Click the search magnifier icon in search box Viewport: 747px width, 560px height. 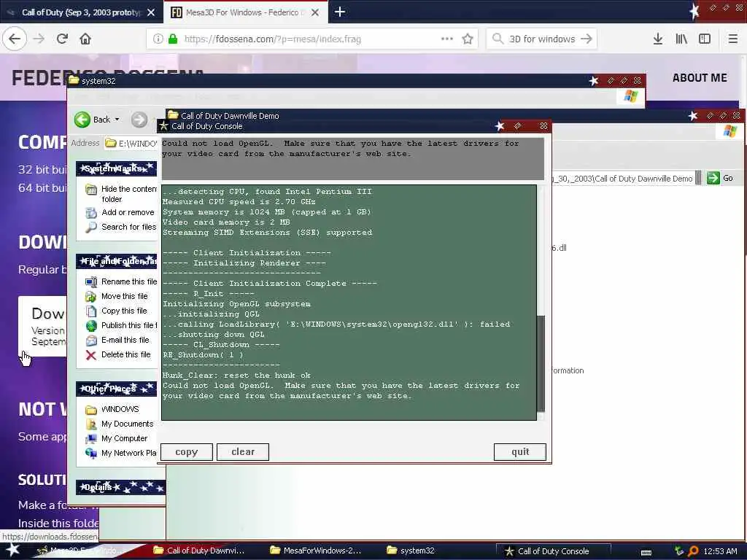click(x=498, y=39)
